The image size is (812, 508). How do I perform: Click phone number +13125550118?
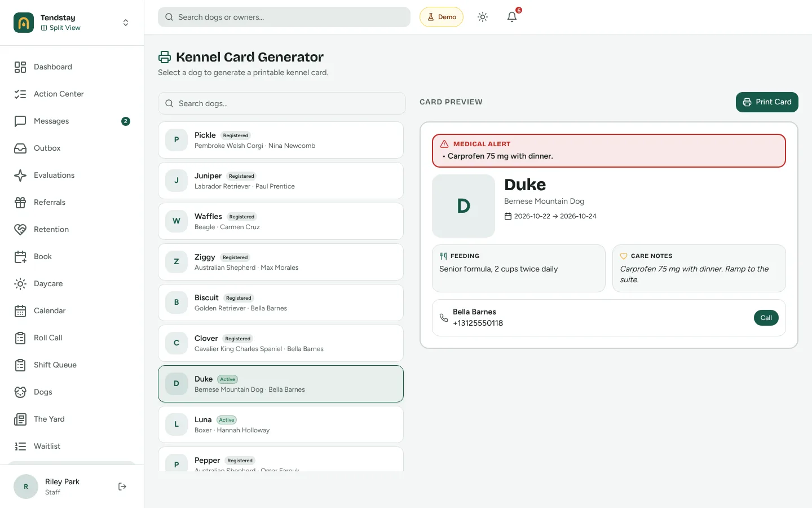point(478,323)
